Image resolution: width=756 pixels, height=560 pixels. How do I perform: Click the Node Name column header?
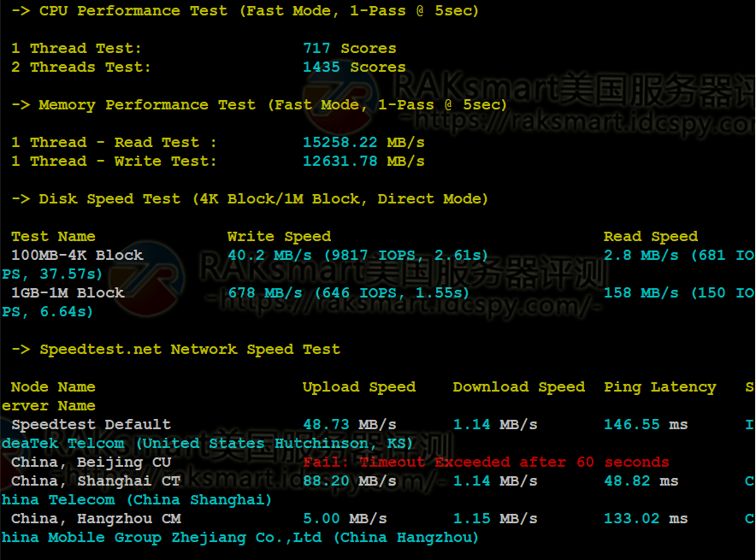coord(53,386)
